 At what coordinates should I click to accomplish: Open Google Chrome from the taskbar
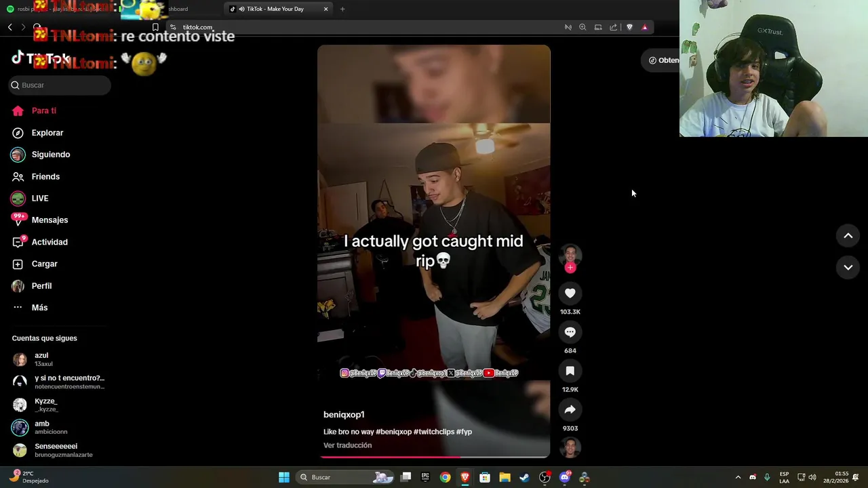click(x=445, y=477)
